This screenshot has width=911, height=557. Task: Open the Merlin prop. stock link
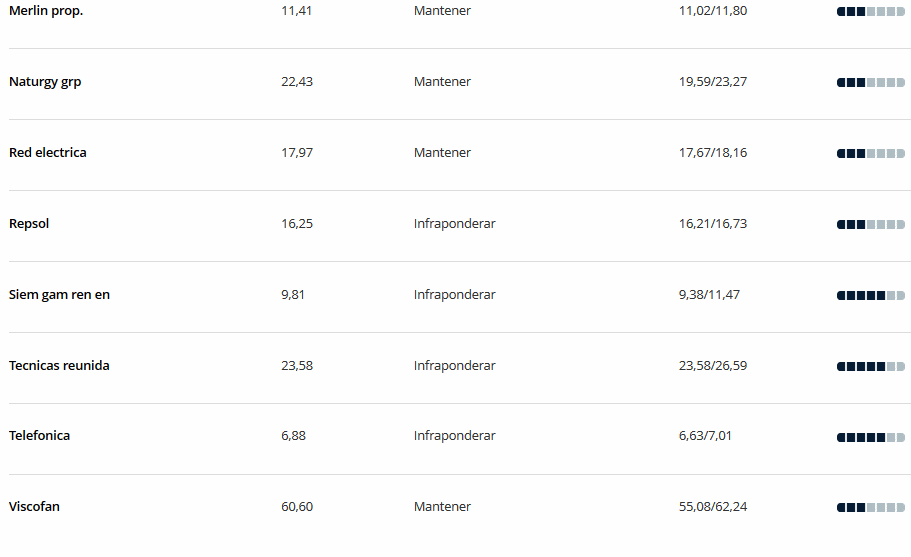tap(46, 10)
